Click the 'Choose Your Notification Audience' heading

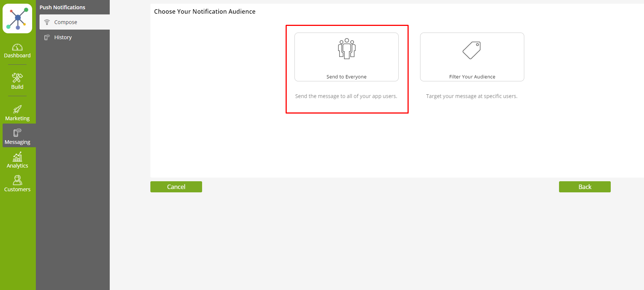(x=205, y=11)
